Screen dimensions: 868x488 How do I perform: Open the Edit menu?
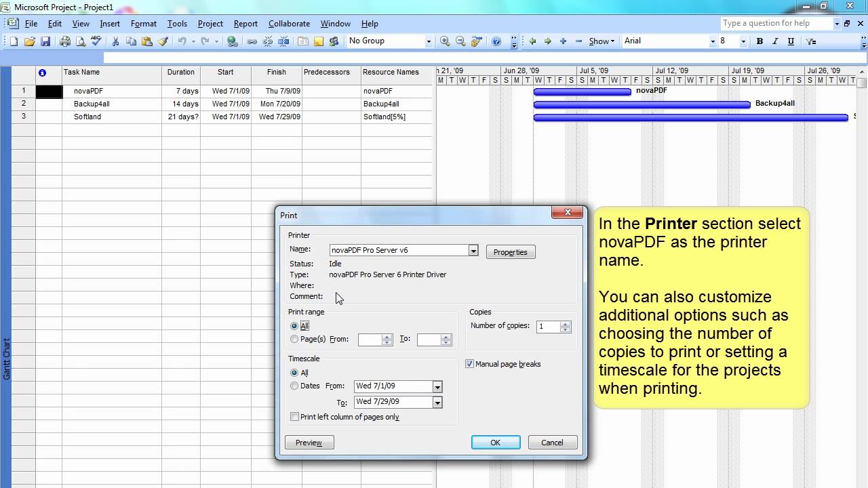click(x=55, y=24)
